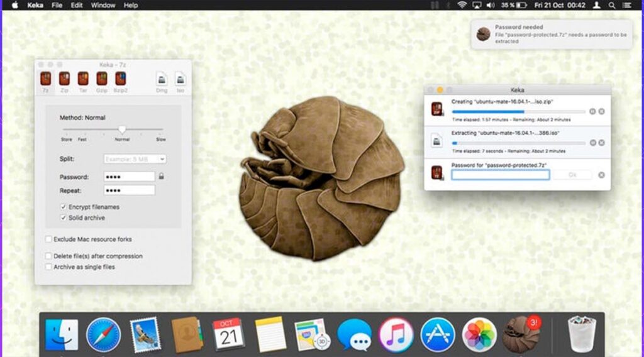Focus the Repeat password field
Screen dimensions: 644x357
[129, 190]
